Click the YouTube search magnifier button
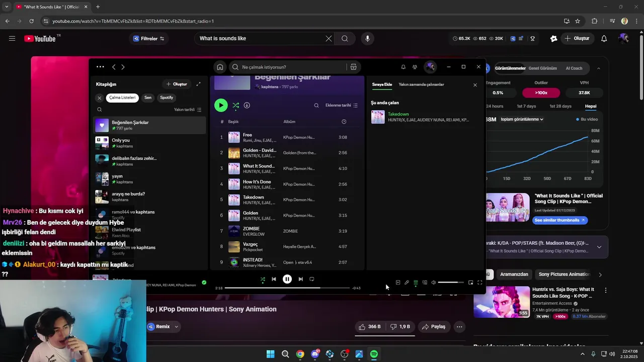This screenshot has height=362, width=644. point(345,39)
